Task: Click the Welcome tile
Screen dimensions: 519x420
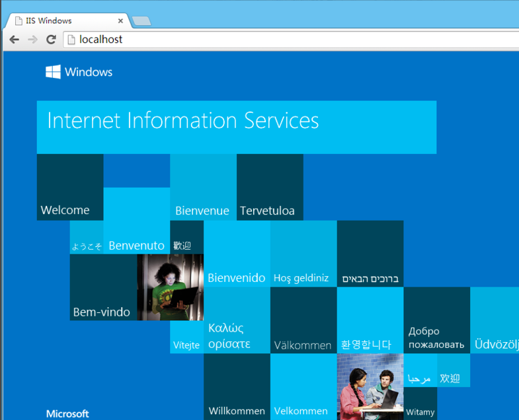Action: pyautogui.click(x=69, y=187)
